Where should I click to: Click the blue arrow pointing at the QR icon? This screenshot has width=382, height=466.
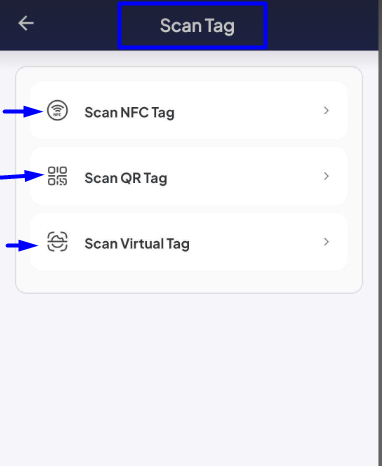(22, 176)
